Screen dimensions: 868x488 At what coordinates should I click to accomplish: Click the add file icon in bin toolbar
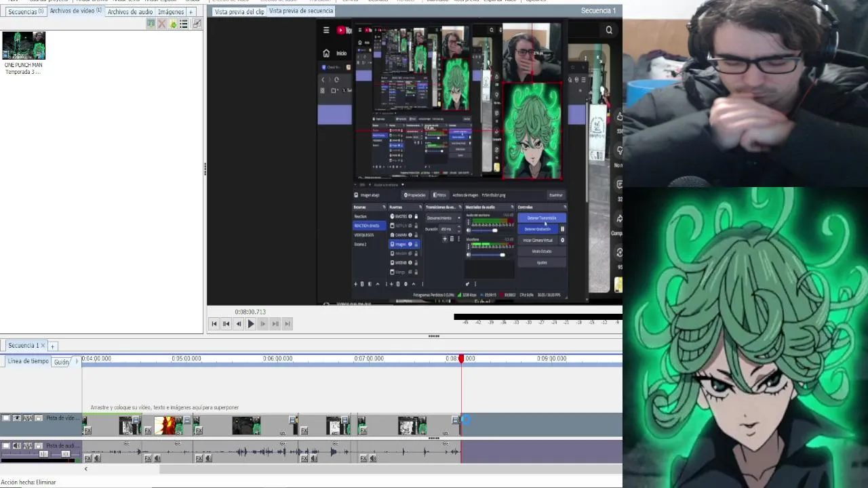[x=173, y=24]
